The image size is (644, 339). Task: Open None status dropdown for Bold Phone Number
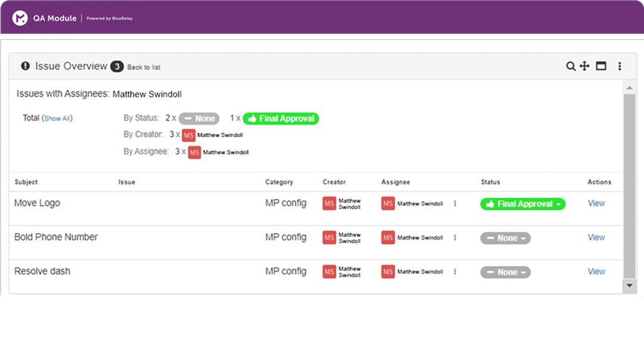[x=505, y=238]
